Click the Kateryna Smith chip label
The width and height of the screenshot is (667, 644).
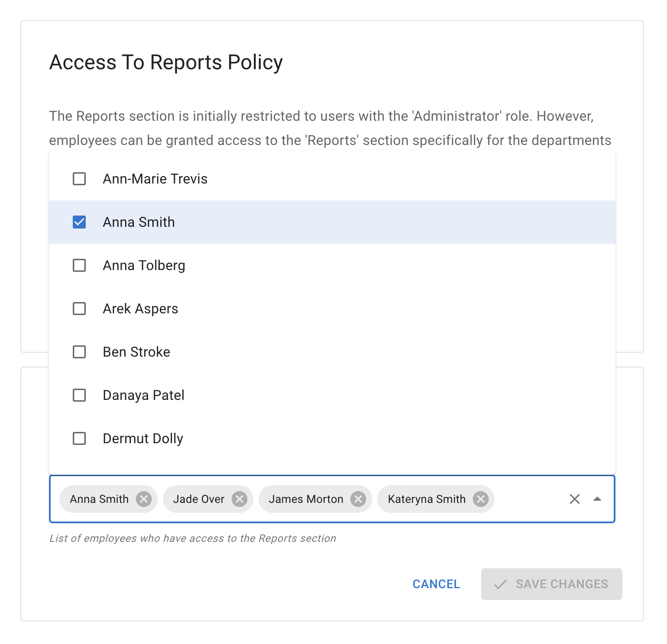point(427,499)
